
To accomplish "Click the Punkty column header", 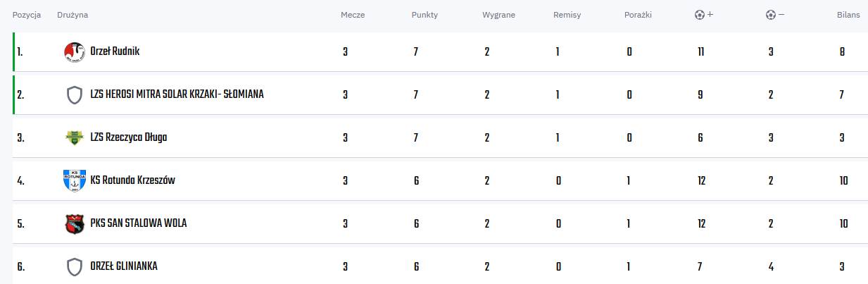I will click(424, 15).
